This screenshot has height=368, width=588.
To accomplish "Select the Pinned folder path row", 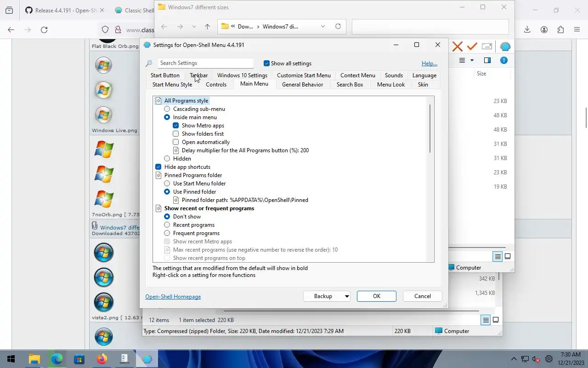I will [245, 200].
